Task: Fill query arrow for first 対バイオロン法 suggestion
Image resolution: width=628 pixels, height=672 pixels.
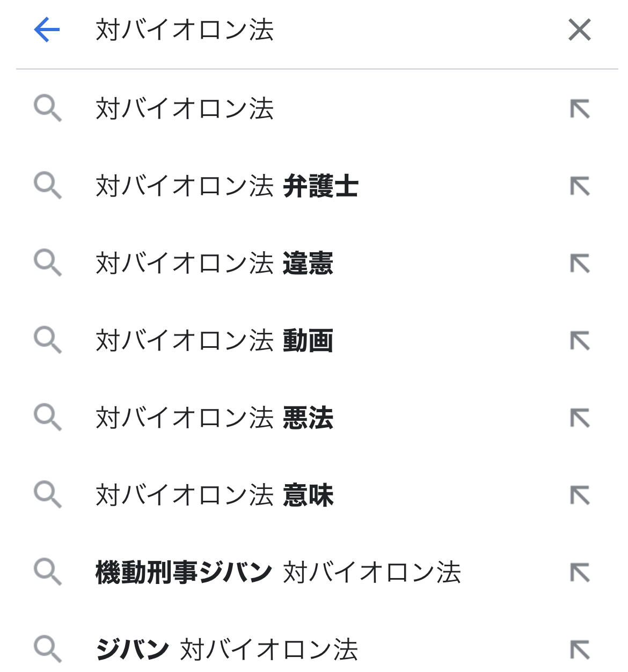Action: 580,109
